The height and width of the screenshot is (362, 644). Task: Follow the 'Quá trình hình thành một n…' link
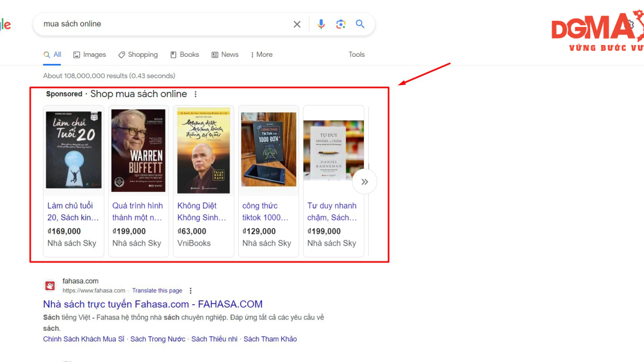point(137,211)
